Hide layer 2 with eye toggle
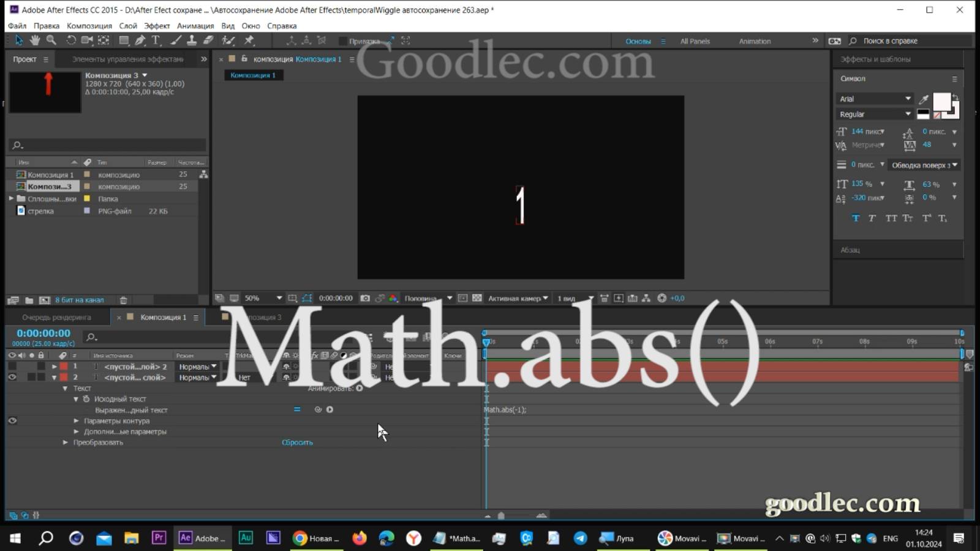The height and width of the screenshot is (551, 980). coord(12,377)
